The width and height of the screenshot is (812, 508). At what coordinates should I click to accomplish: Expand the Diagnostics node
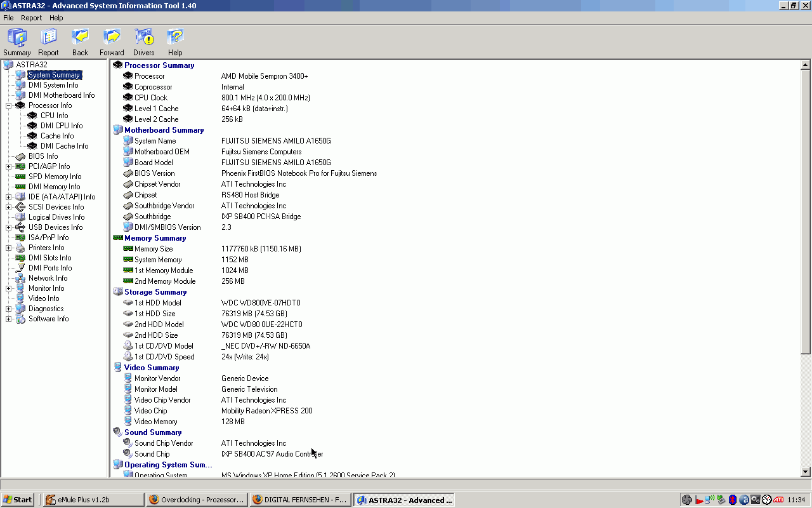point(9,309)
